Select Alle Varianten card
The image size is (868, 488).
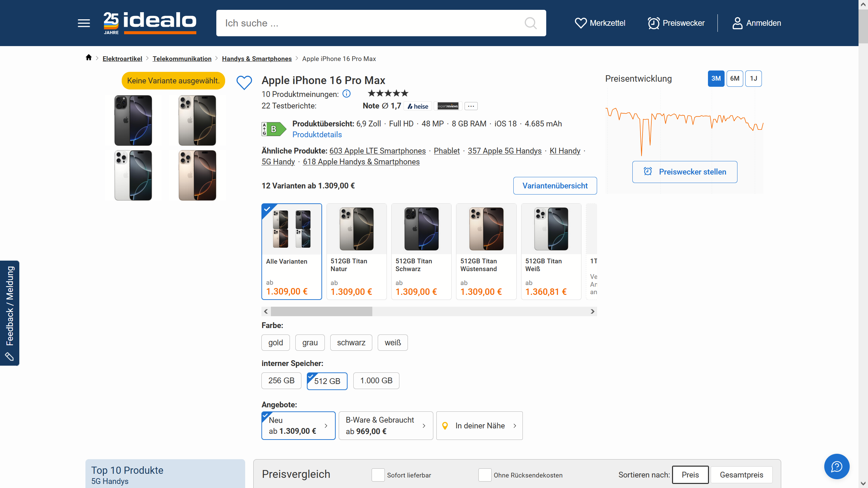(x=292, y=251)
